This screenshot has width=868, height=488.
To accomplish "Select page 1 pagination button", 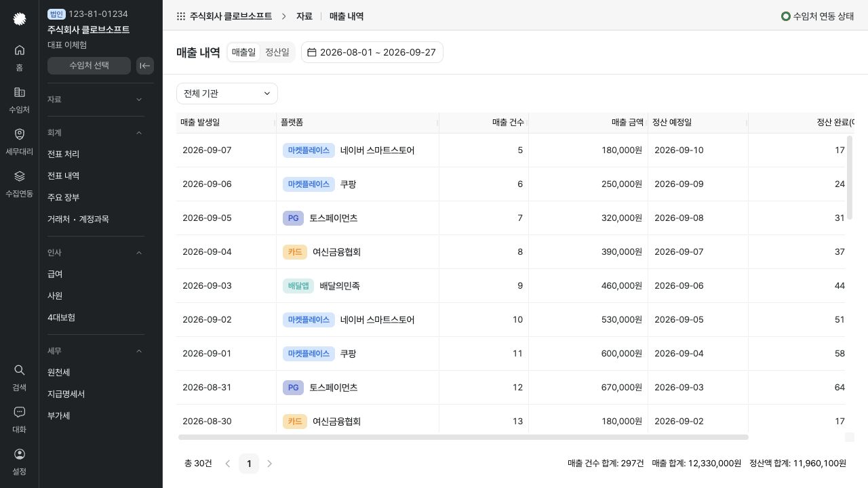I will click(x=249, y=464).
